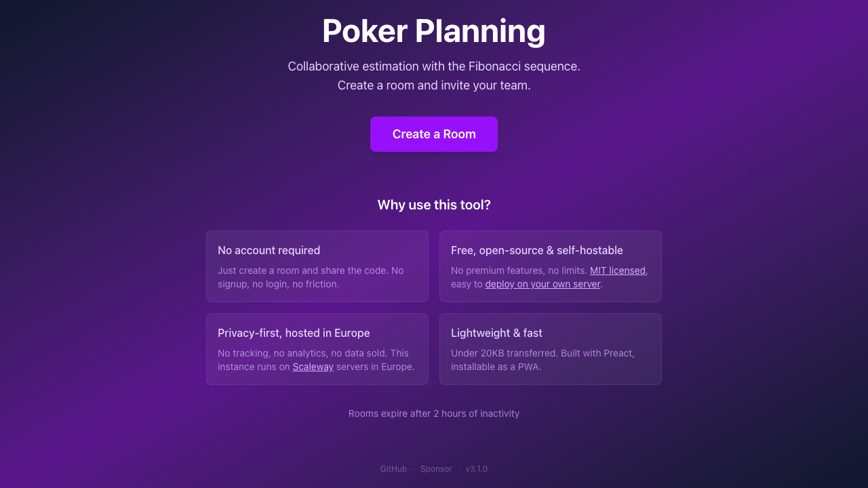Select the Lightweight & fast card title
Image resolution: width=868 pixels, height=488 pixels.
coord(496,333)
